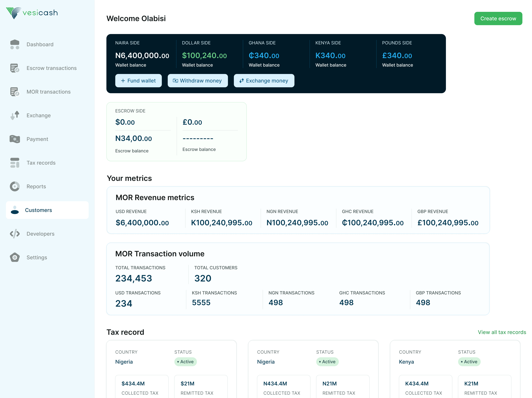
Task: Click the Customers person icon
Action: pos(15,210)
